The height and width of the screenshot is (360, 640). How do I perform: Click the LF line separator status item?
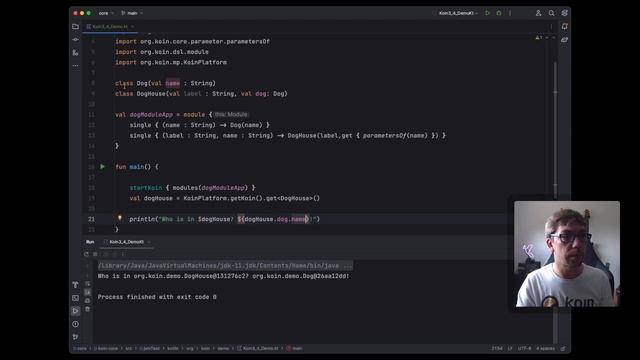click(x=510, y=349)
